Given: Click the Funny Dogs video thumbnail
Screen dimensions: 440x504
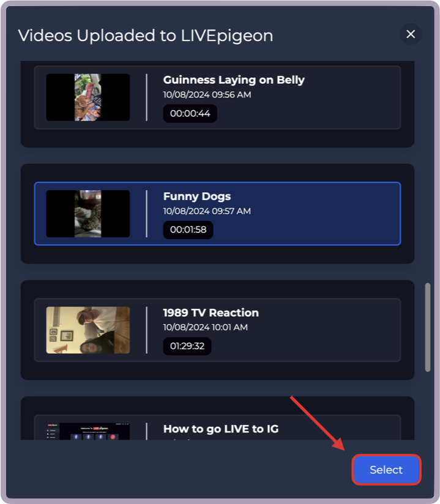Looking at the screenshot, I should 88,213.
